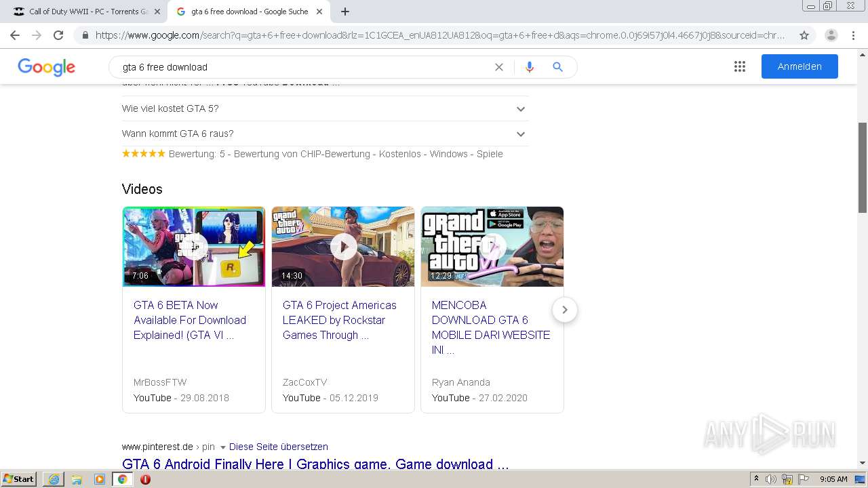Click the 'Videos' section heading

tap(142, 189)
